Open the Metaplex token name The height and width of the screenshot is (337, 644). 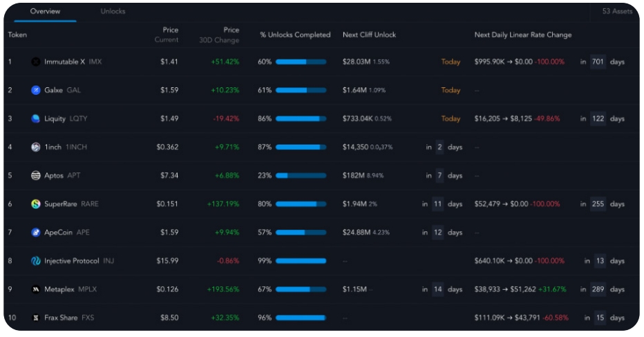coord(59,289)
